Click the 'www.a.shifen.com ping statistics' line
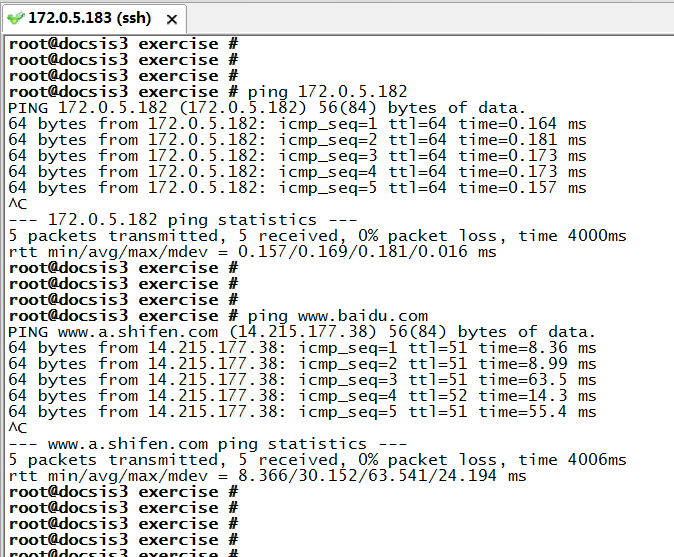The image size is (674, 557). pyautogui.click(x=208, y=444)
